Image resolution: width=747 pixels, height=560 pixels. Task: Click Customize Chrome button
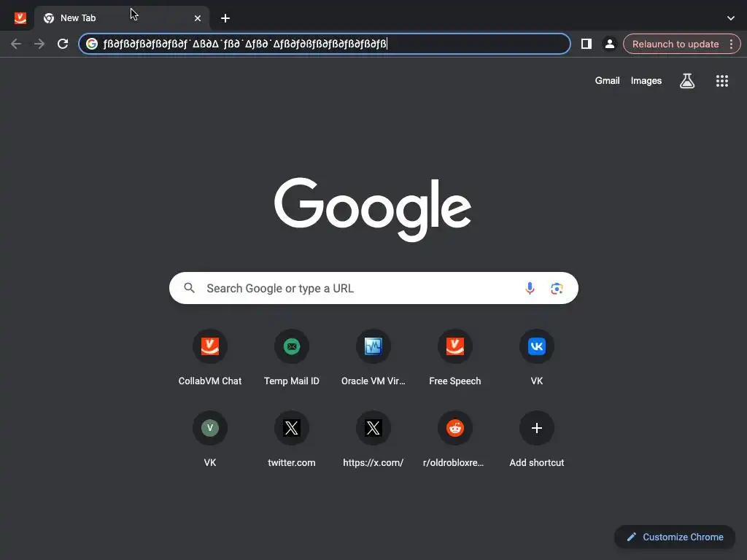point(675,537)
